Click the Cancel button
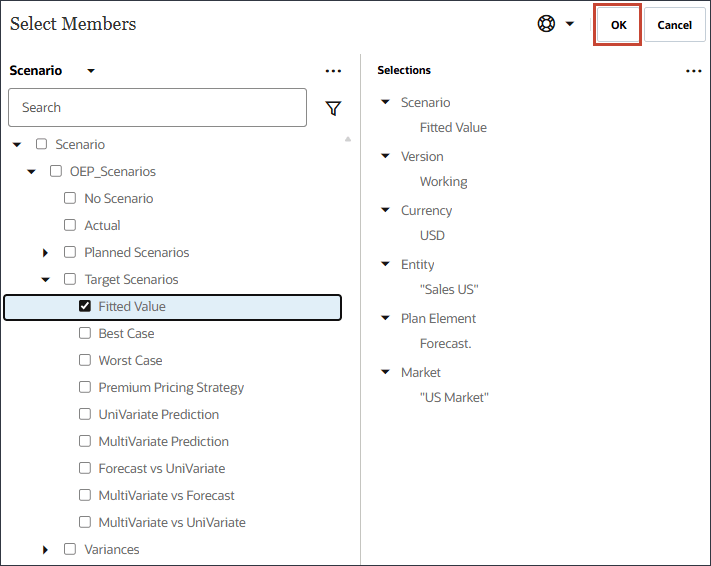 click(x=674, y=25)
